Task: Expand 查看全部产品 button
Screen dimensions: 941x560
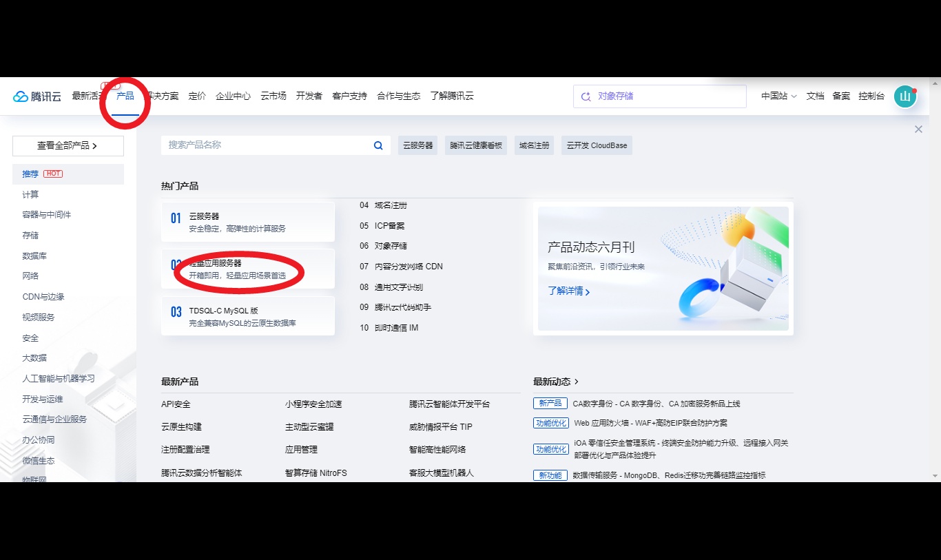Action: point(68,146)
